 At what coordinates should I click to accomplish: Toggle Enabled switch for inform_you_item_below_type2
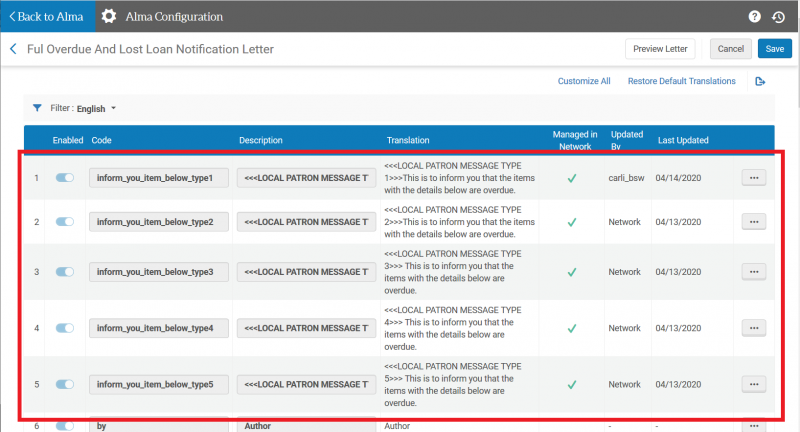pyautogui.click(x=65, y=221)
